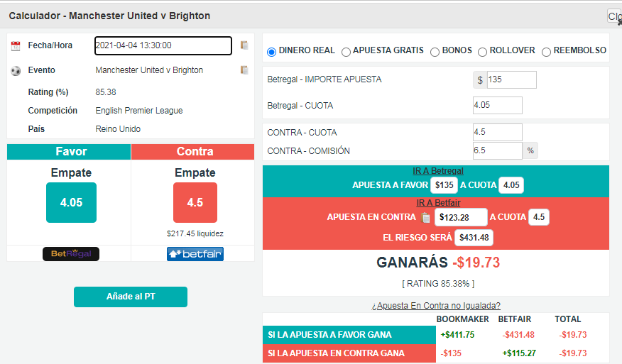Click the calendar icon beside Fecha/Hora
The width and height of the screenshot is (622, 364).
[x=16, y=46]
